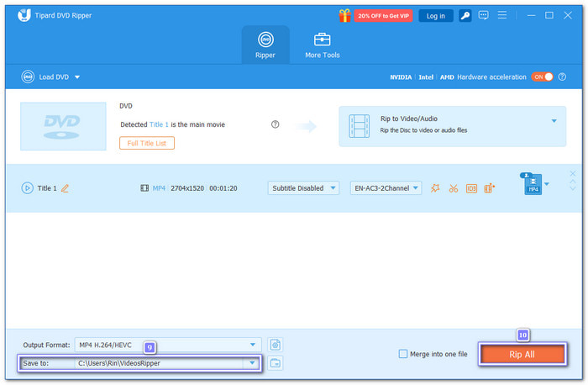
Task: Open the 20% OFF to Get VIP offer
Action: pos(383,16)
